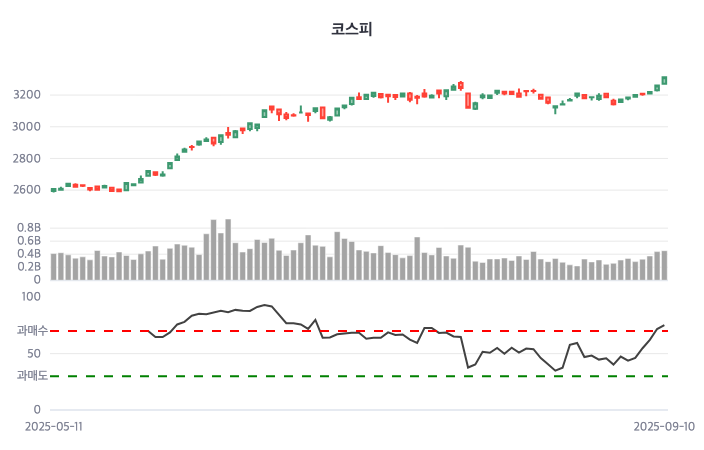Image resolution: width=704 pixels, height=450 pixels.
Task: Click the 3000 price axis label
Action: 27,127
